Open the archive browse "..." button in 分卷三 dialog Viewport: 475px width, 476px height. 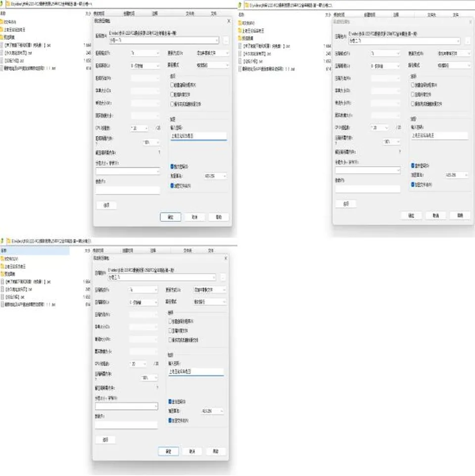point(223,277)
